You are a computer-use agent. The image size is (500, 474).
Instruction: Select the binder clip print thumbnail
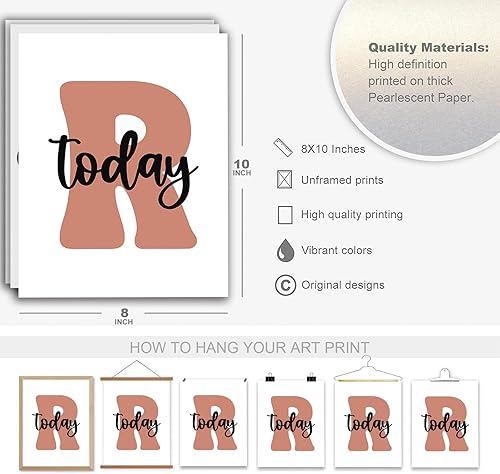(x=291, y=424)
